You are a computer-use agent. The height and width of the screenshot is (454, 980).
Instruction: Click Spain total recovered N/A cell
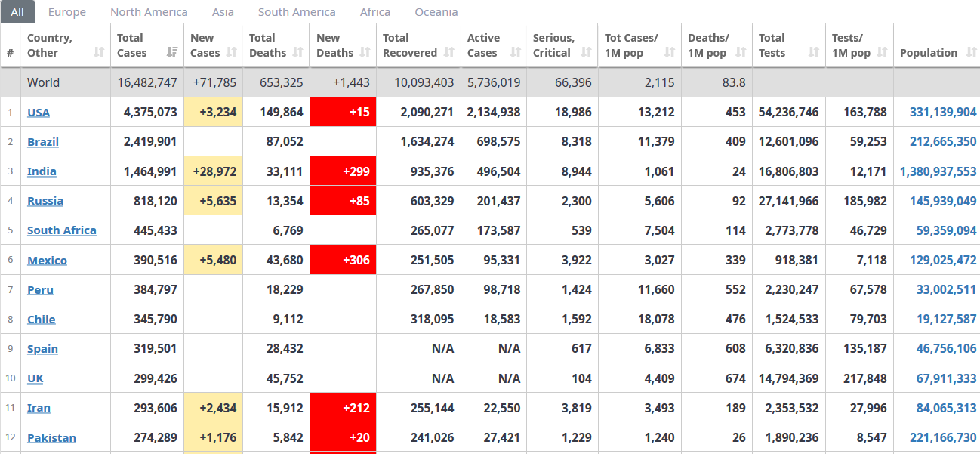point(419,349)
